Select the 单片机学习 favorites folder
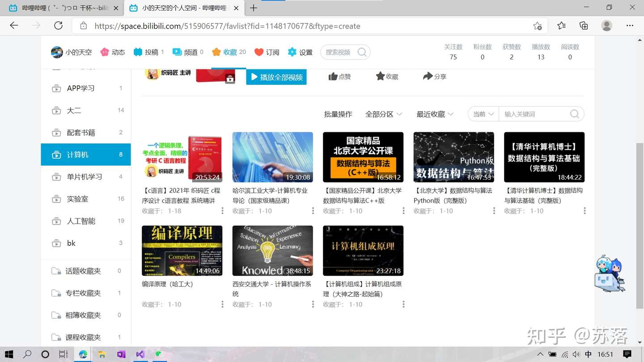 click(x=86, y=177)
